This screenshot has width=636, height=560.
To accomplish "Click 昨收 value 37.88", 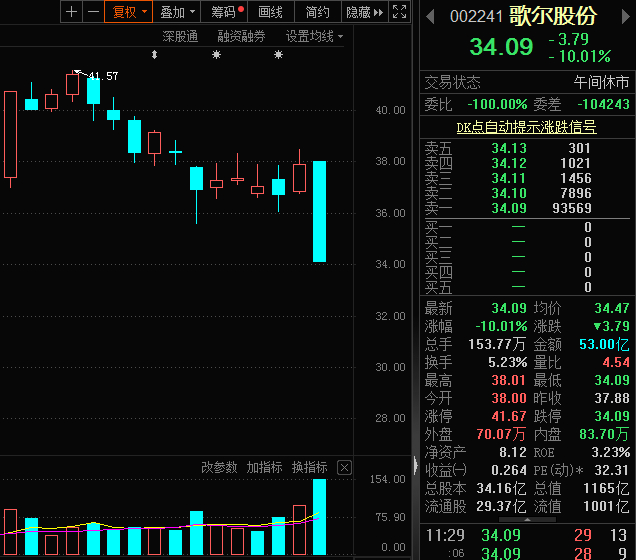I will point(612,398).
